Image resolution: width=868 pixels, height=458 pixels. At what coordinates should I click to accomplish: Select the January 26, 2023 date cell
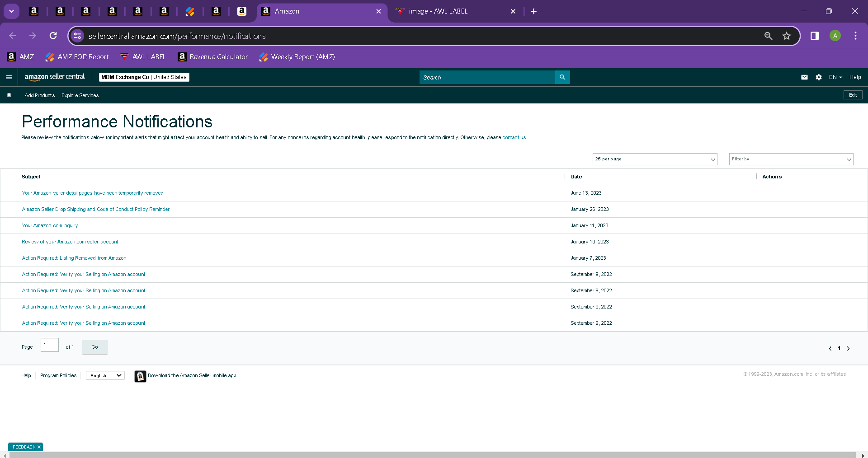(590, 209)
